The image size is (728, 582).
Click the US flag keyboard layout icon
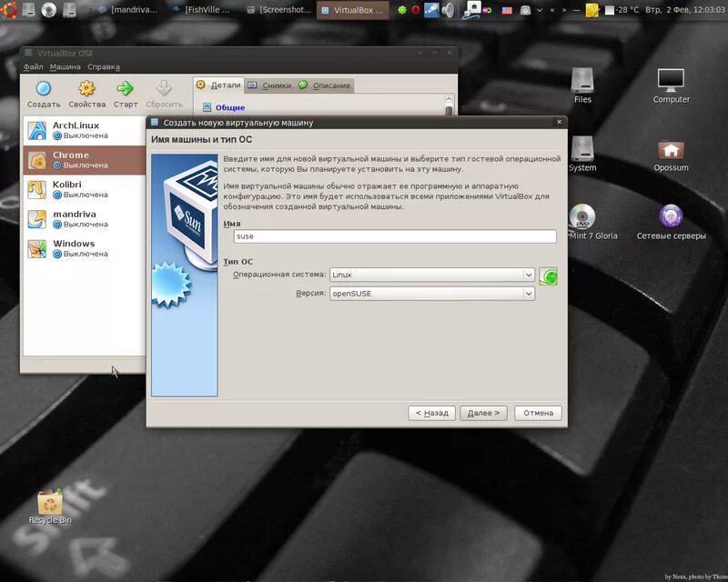(507, 10)
